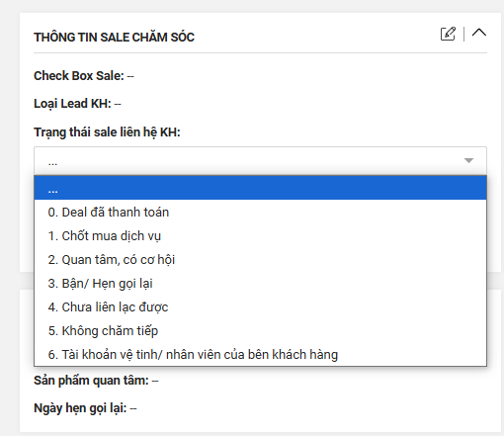Click the 'THÔNG TIN SALE CHĂM SÓC' heading
The width and height of the screenshot is (504, 436).
[114, 37]
